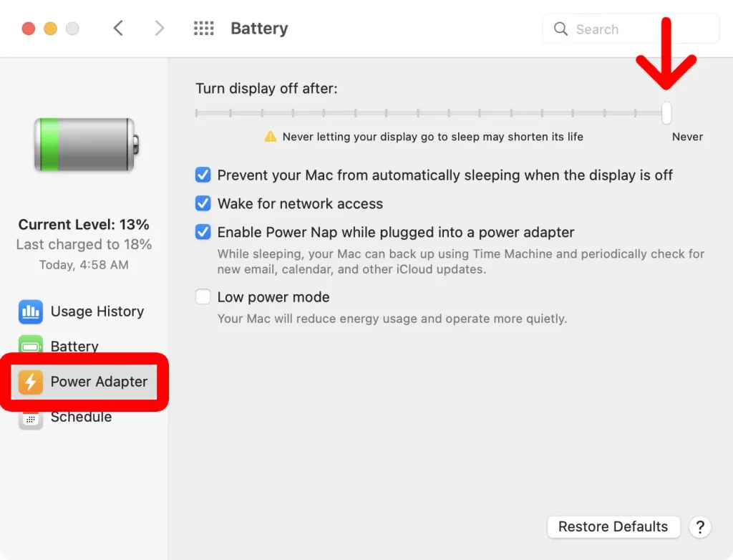This screenshot has height=560, width=733.
Task: Open the show-all preferences grid icon
Action: click(204, 29)
